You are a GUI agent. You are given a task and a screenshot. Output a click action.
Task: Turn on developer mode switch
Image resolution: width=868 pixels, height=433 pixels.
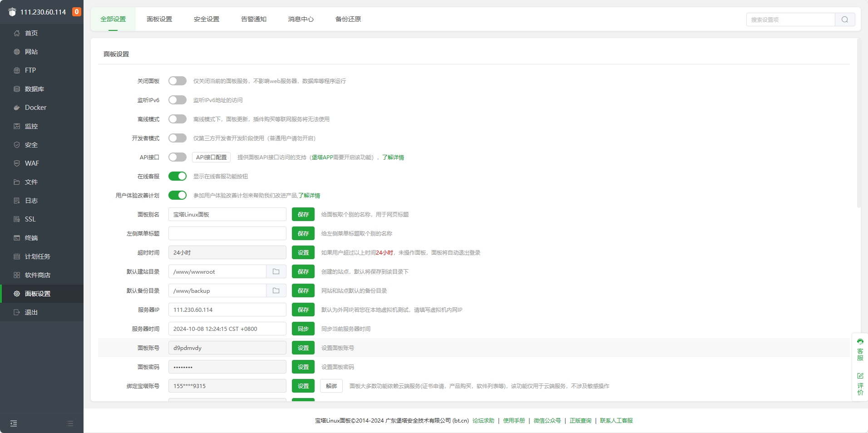[177, 138]
